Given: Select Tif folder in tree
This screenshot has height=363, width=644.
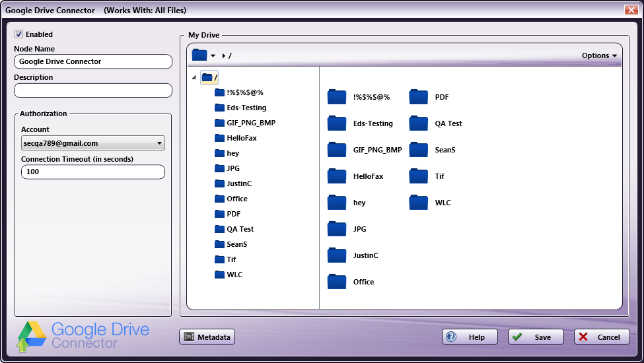Looking at the screenshot, I should point(225,259).
